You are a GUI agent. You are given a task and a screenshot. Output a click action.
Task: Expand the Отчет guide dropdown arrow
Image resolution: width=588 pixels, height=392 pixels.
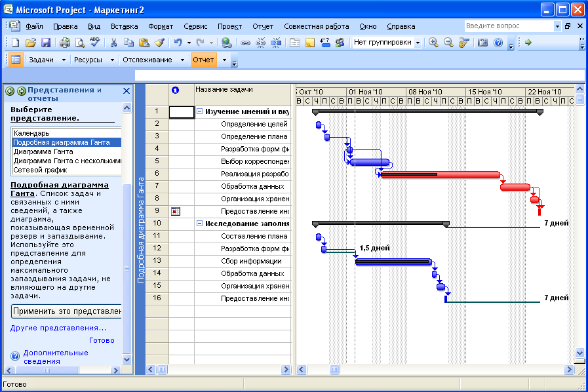pos(224,60)
